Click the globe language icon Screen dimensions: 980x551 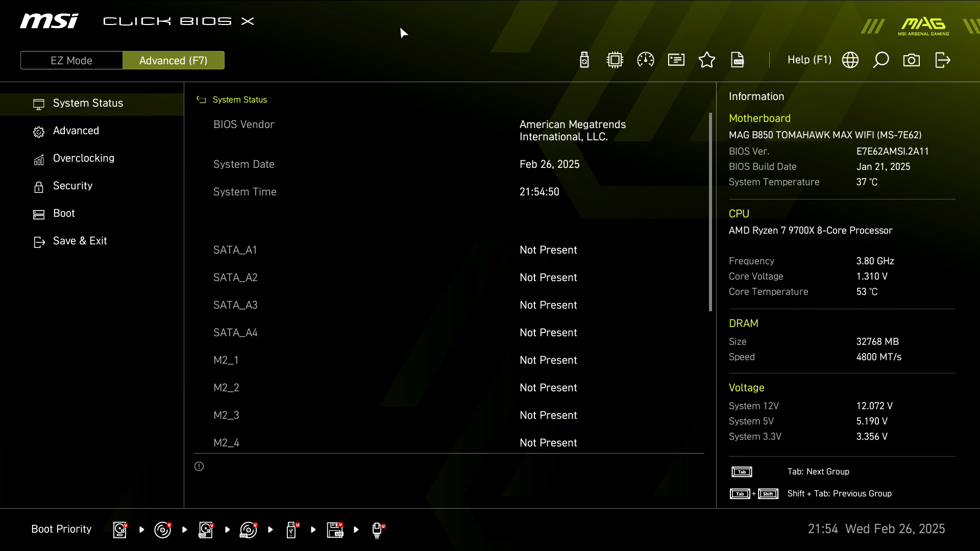pos(850,60)
